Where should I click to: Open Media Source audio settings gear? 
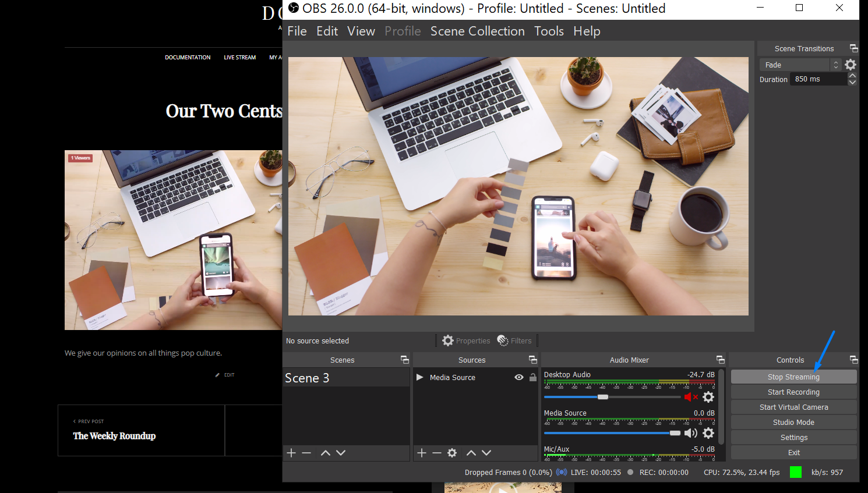708,433
